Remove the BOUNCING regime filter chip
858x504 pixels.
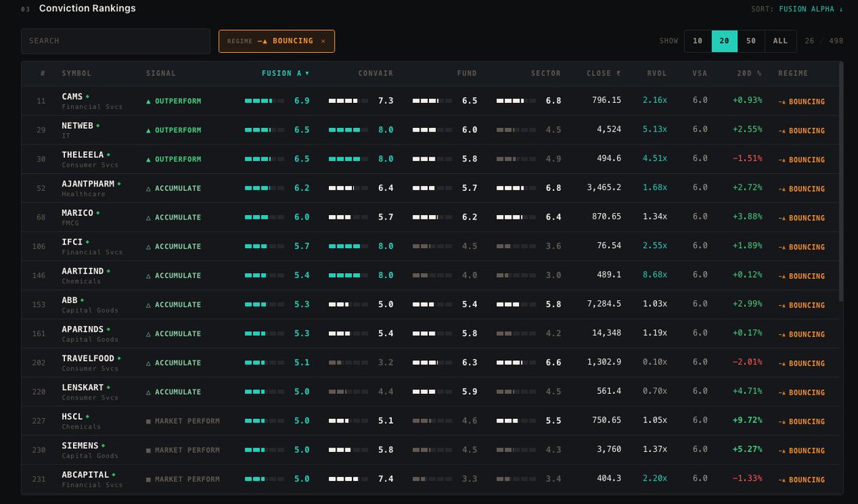(322, 41)
